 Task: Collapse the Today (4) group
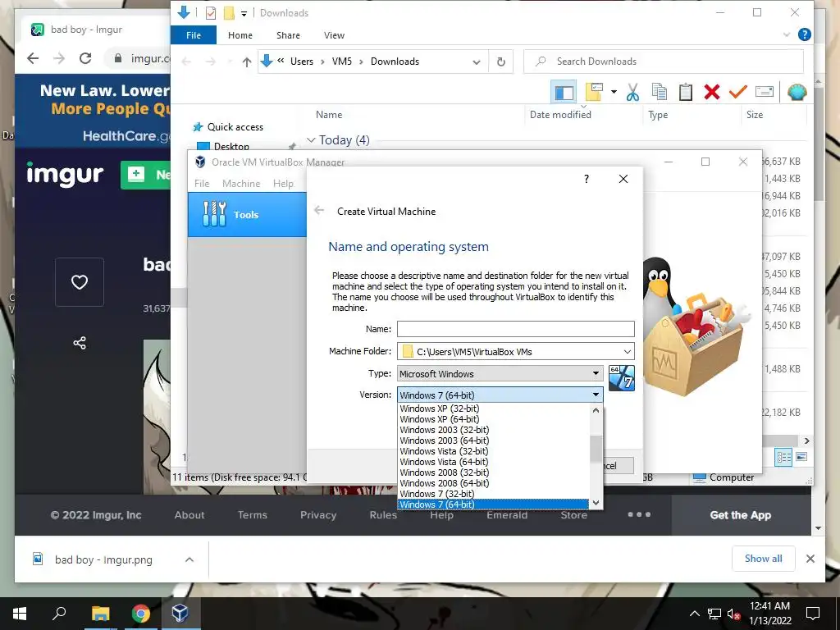coord(311,139)
